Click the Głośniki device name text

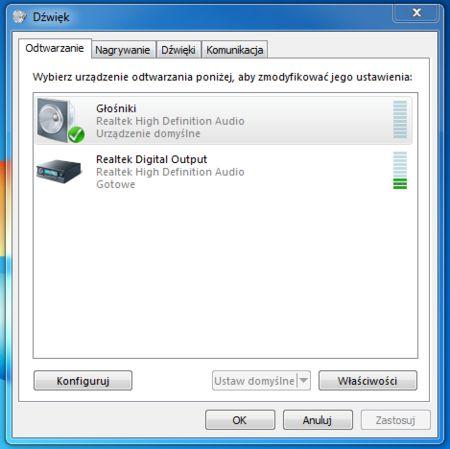click(116, 108)
